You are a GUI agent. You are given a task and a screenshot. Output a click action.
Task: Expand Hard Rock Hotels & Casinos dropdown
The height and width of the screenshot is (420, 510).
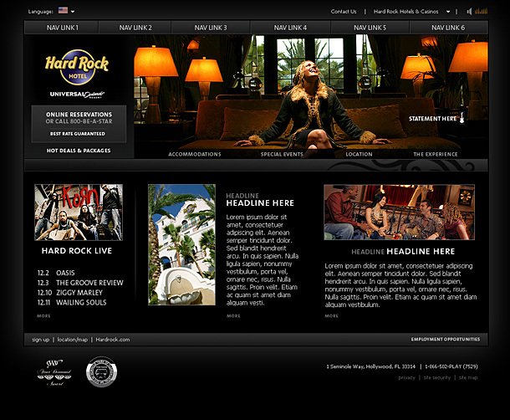coord(448,12)
